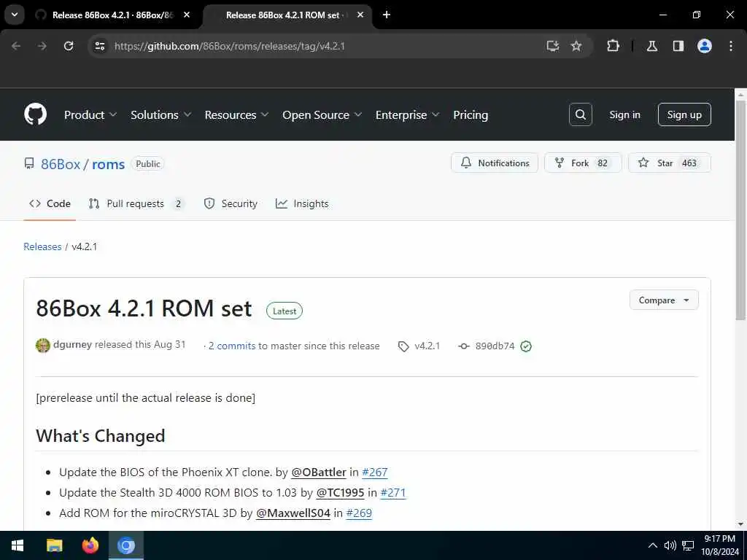
Task: Star the roms repository
Action: (670, 163)
